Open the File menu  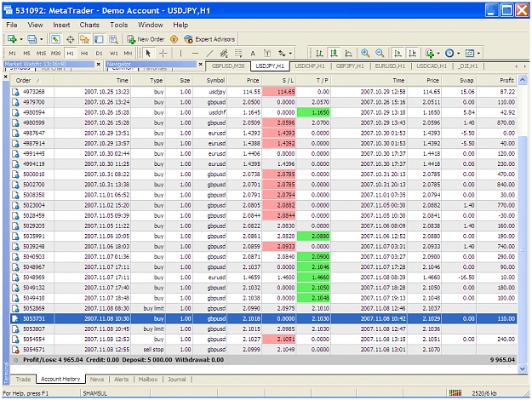12,25
